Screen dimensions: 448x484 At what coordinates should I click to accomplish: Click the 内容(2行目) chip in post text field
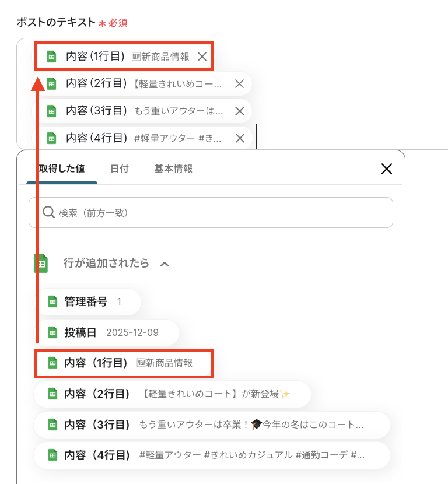(x=141, y=83)
